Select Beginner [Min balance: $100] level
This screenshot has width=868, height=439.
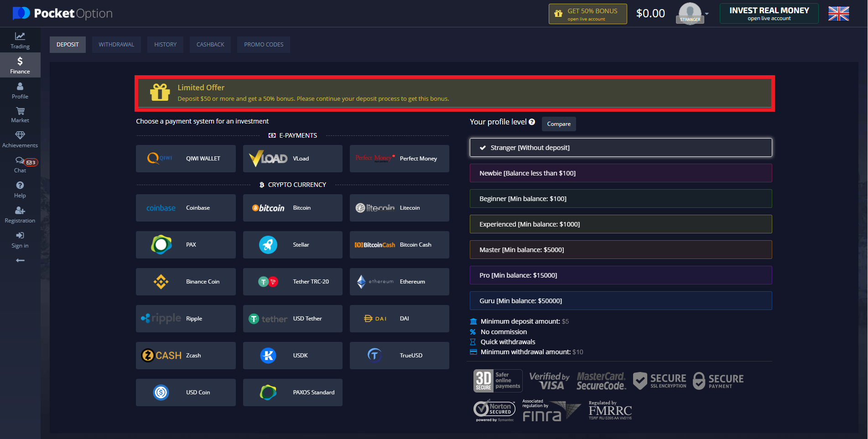[x=621, y=199]
